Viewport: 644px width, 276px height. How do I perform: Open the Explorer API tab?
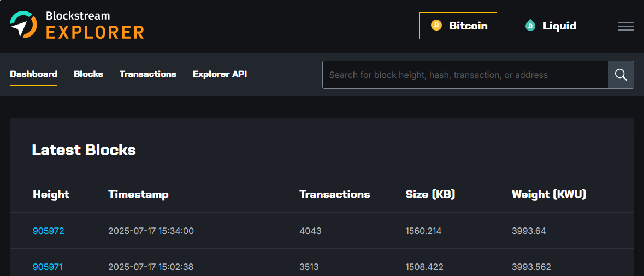click(220, 74)
